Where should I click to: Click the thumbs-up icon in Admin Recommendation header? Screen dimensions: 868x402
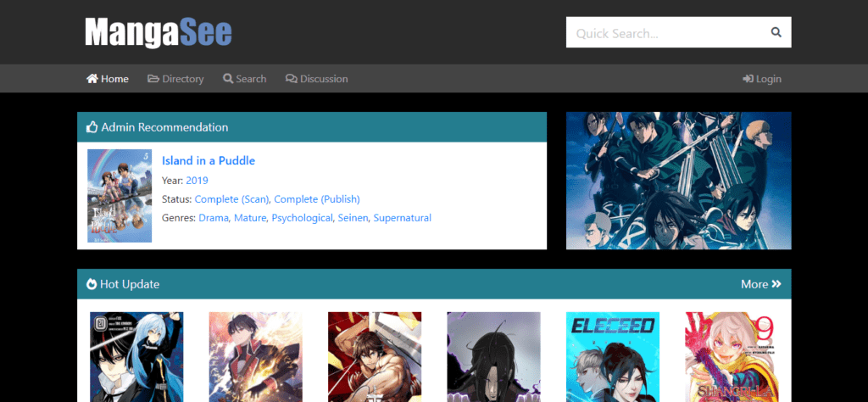pos(92,127)
